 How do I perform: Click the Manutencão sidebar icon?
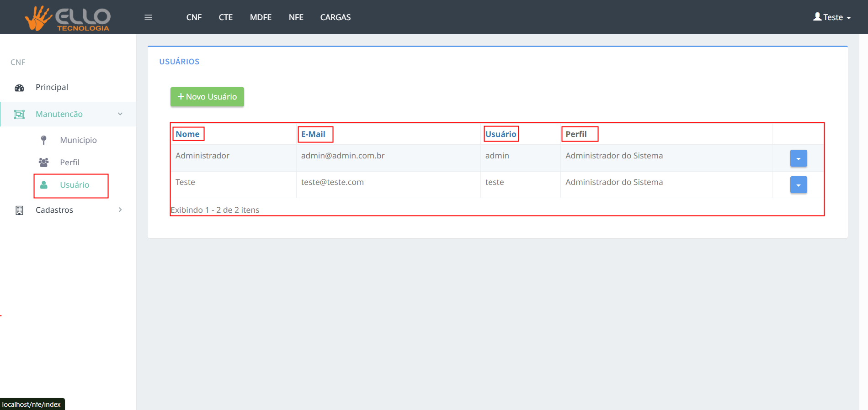[x=19, y=114]
